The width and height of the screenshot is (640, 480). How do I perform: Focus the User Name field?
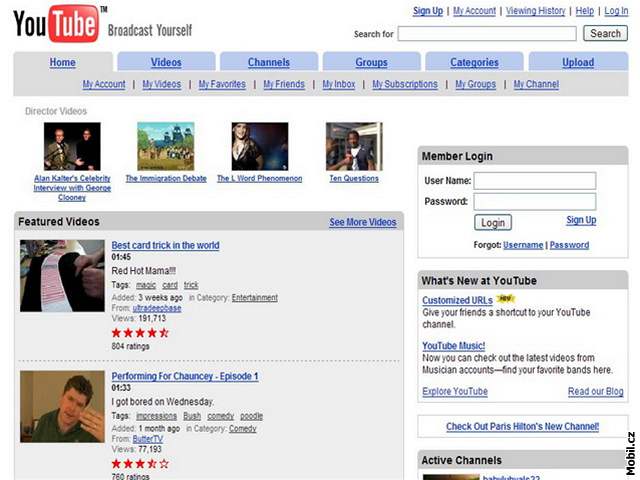coord(535,181)
